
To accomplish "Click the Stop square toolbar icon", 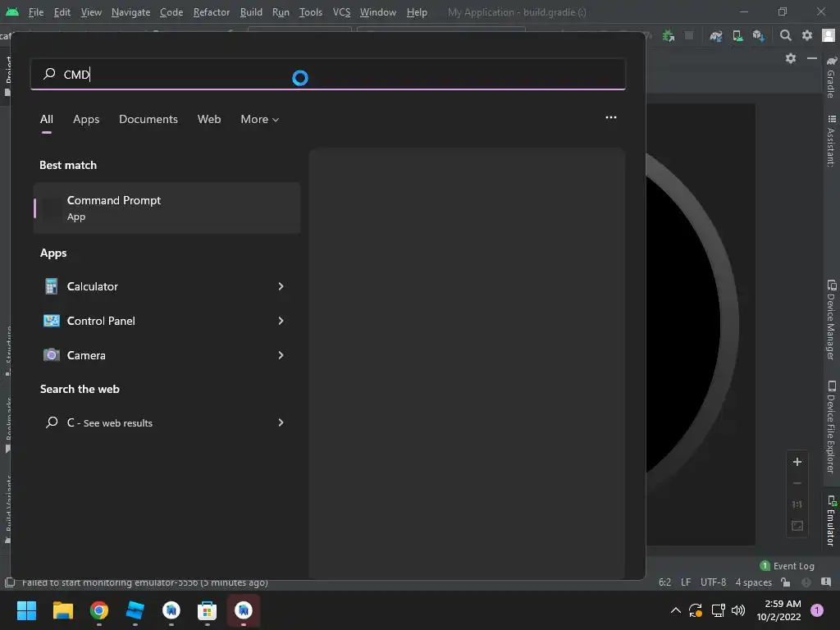I will coord(689,36).
